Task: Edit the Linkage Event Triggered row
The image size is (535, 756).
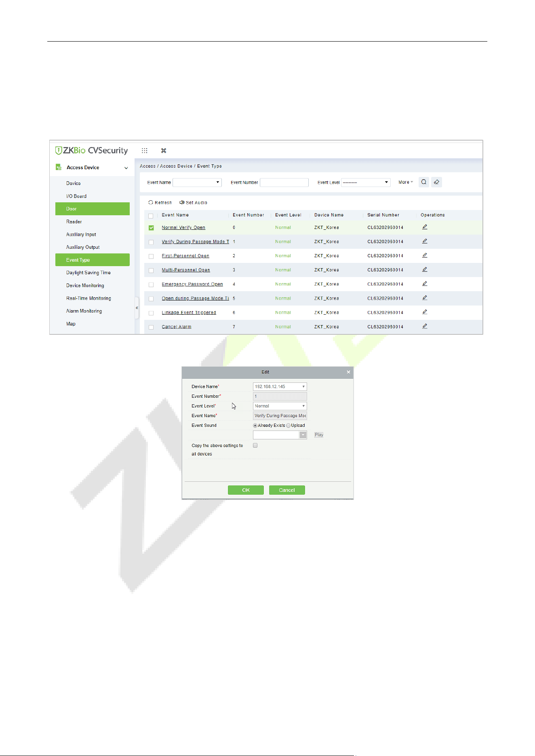Action: point(425,312)
